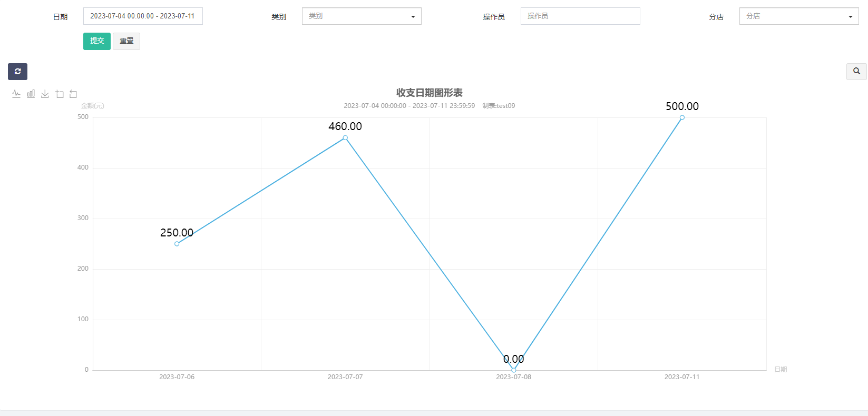The image size is (868, 416).
Task: Click the 重置 reset button
Action: [x=126, y=41]
